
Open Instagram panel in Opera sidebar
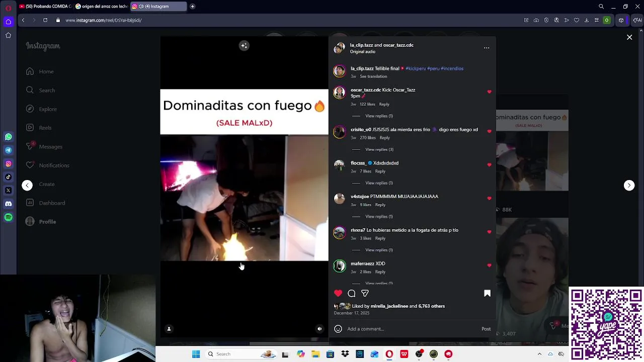pyautogui.click(x=8, y=163)
